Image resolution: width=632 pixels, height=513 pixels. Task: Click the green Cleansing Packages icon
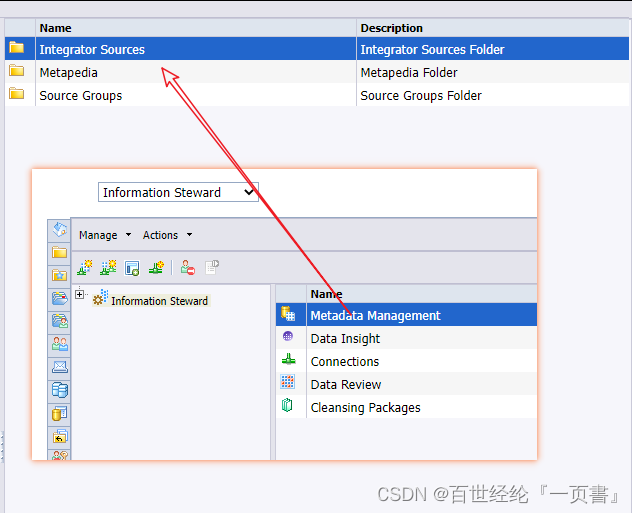tap(287, 405)
